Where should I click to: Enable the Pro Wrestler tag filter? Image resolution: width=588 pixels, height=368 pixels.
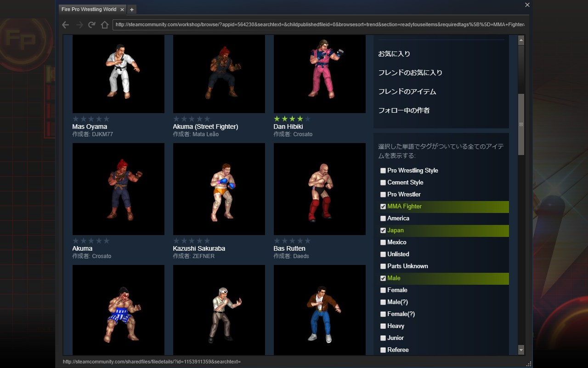point(383,195)
